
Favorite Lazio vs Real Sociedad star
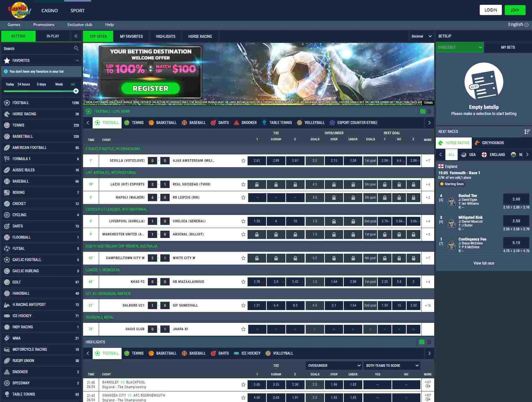(243, 185)
